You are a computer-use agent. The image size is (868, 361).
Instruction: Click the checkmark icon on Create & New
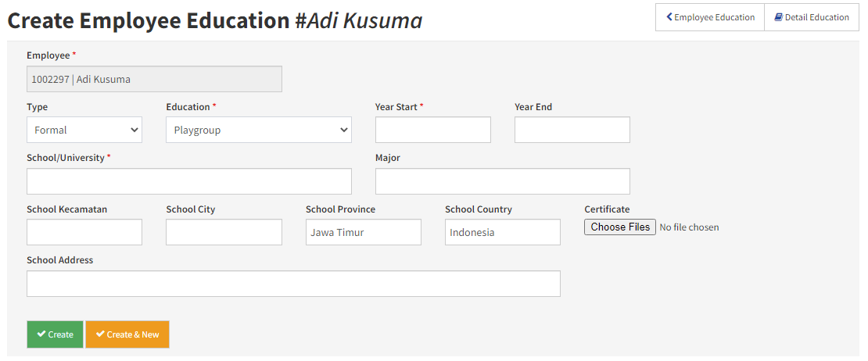(x=100, y=334)
